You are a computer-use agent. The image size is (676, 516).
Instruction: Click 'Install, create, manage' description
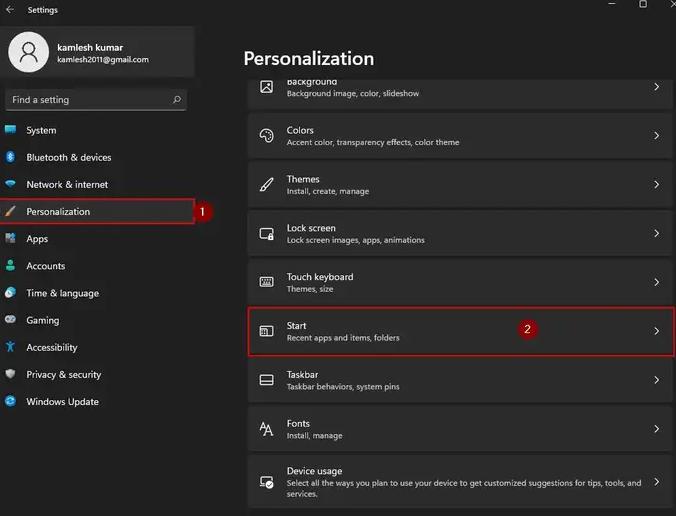328,191
